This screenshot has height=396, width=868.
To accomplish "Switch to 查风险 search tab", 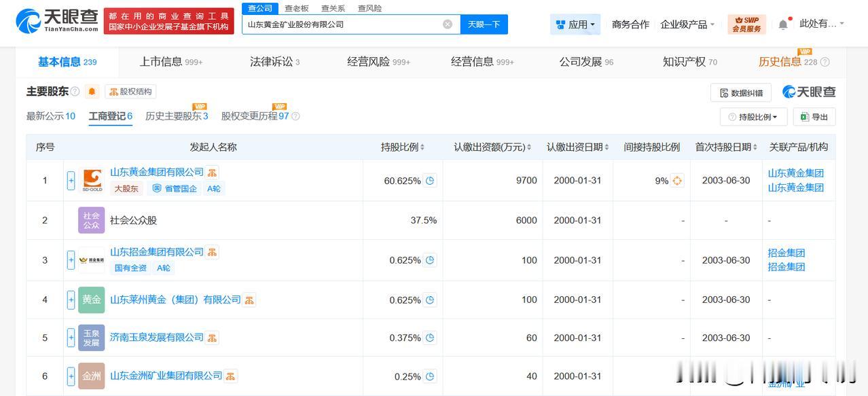I will pyautogui.click(x=369, y=8).
